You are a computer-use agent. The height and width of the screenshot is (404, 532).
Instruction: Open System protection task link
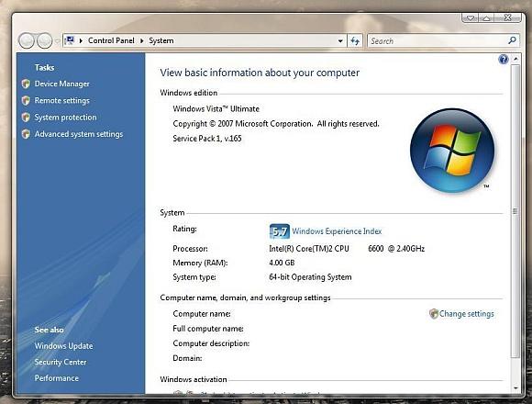click(65, 118)
